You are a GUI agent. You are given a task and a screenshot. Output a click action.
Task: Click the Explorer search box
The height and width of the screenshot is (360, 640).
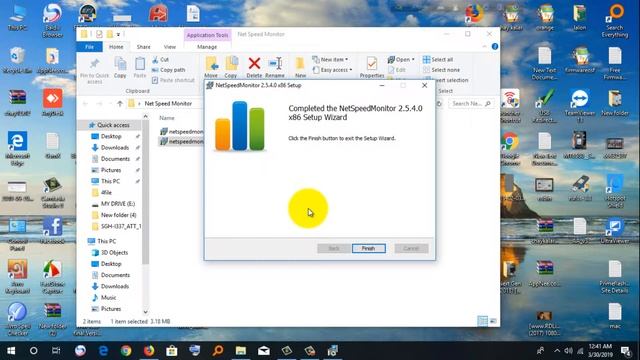(x=470, y=104)
